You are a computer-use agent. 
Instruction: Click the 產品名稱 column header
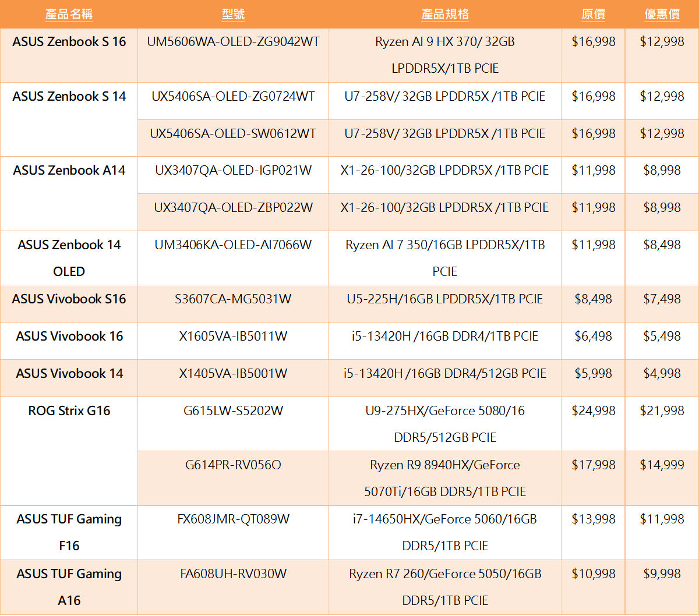69,15
